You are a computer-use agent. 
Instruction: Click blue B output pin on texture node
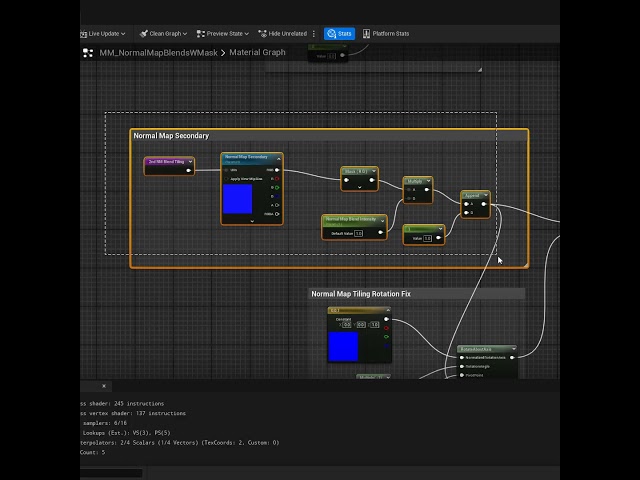[277, 196]
